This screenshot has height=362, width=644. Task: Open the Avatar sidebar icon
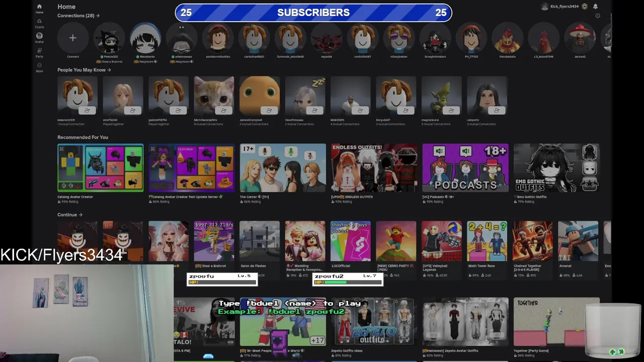(39, 38)
